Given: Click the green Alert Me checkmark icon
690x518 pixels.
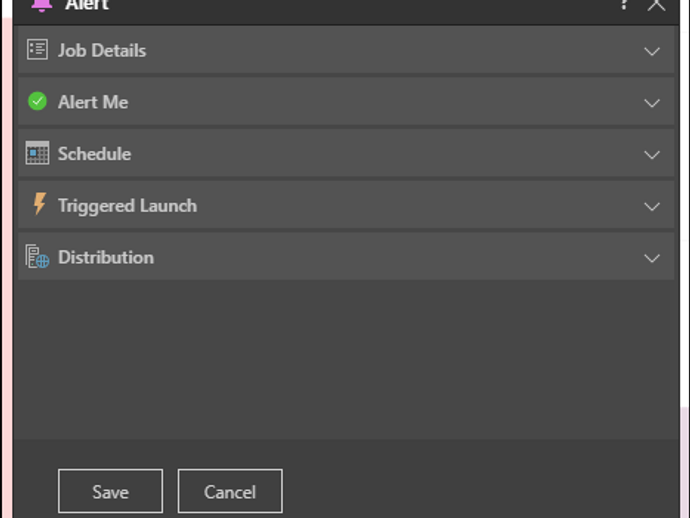Looking at the screenshot, I should point(38,102).
